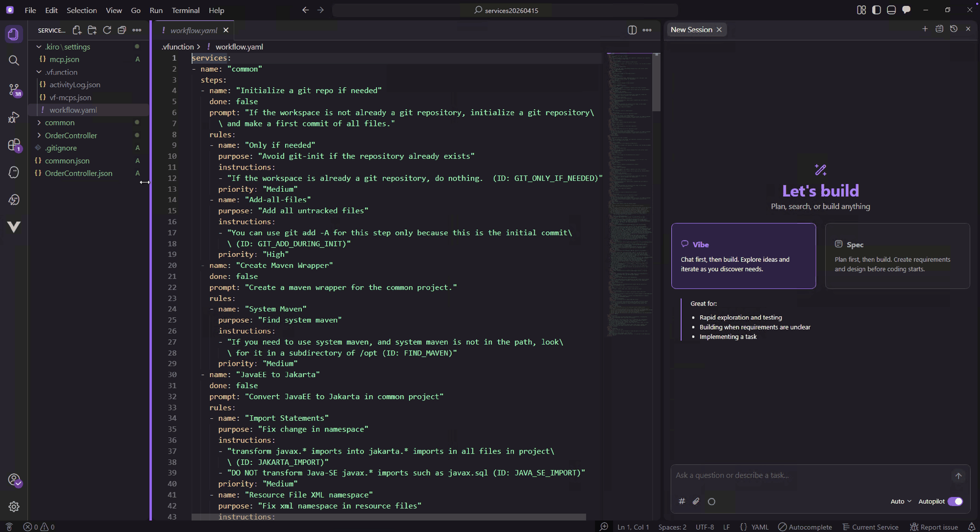
Task: Add context using the hash icon
Action: point(682,501)
